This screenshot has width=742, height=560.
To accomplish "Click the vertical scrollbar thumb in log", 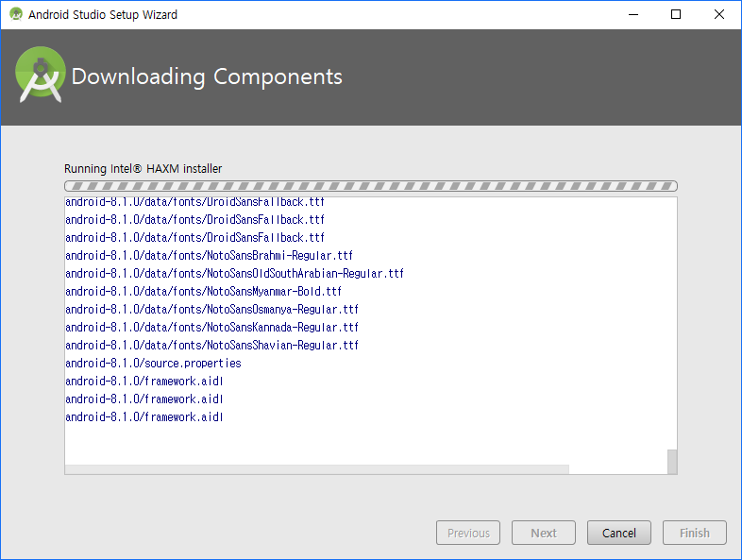I will 672,462.
